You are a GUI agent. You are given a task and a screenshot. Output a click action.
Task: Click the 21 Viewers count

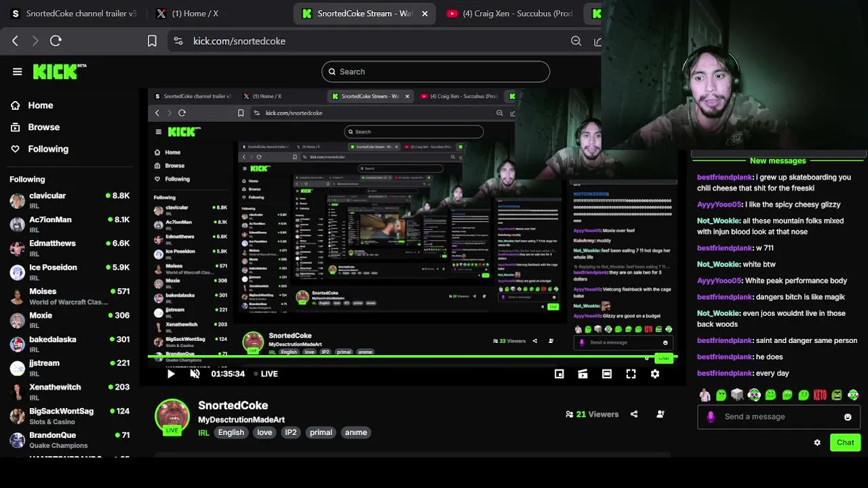tap(597, 414)
